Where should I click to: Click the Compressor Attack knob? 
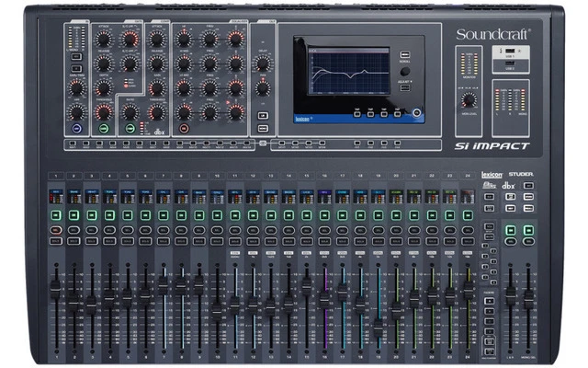[x=156, y=40]
